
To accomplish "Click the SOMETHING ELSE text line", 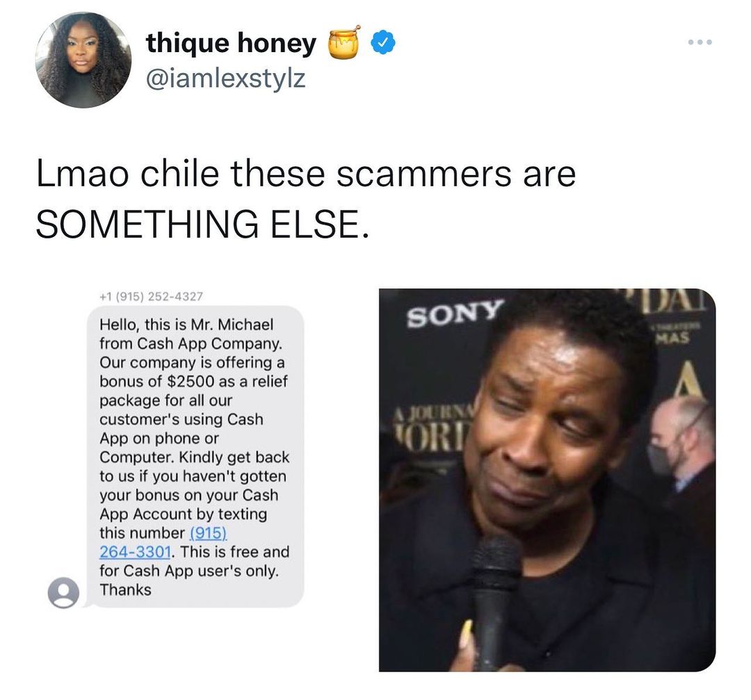I will [x=202, y=224].
